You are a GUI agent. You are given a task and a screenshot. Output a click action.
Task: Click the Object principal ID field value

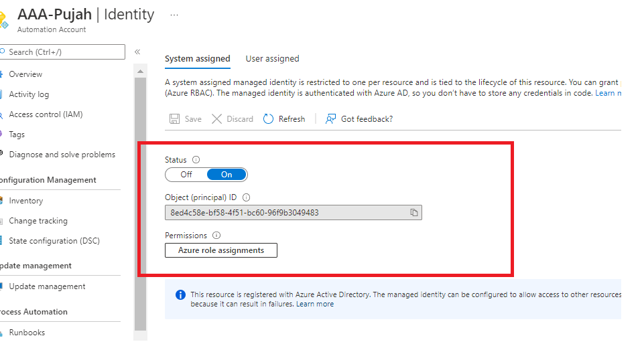tap(245, 213)
